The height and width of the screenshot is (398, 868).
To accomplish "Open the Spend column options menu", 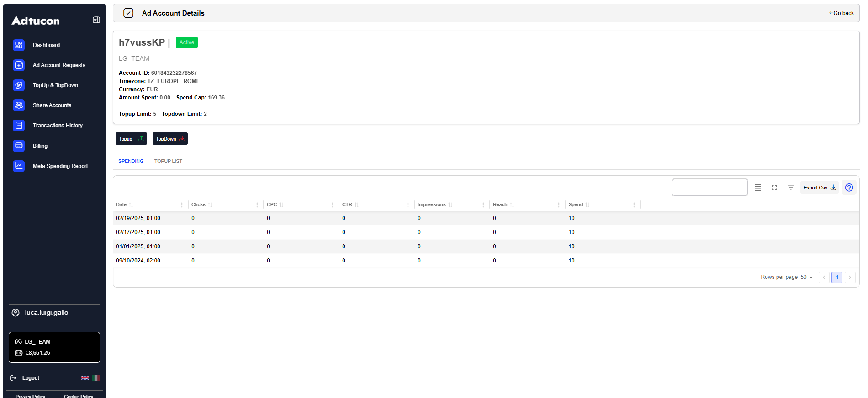I will click(634, 205).
